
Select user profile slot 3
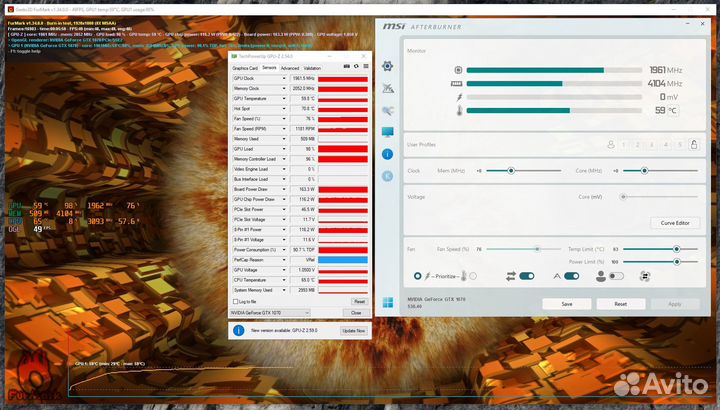tap(652, 145)
